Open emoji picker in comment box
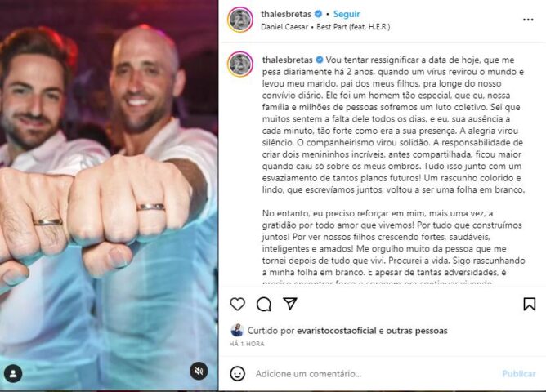The height and width of the screenshot is (392, 546). [238, 374]
